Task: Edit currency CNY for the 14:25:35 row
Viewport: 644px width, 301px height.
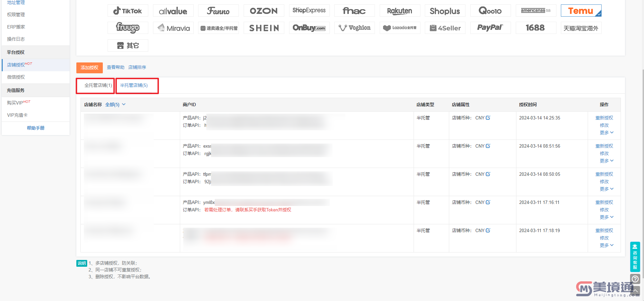Action: point(488,118)
